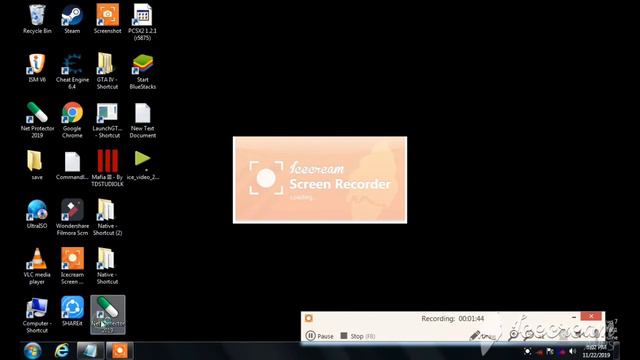Viewport: 640px width, 360px height.
Task: Select the New Text Document file
Action: 142,120
